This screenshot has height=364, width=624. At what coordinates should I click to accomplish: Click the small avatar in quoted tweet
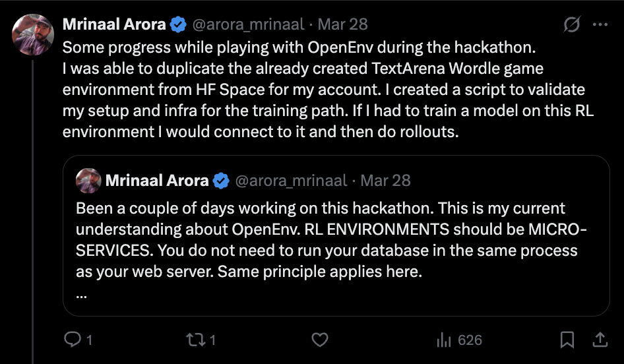88,180
